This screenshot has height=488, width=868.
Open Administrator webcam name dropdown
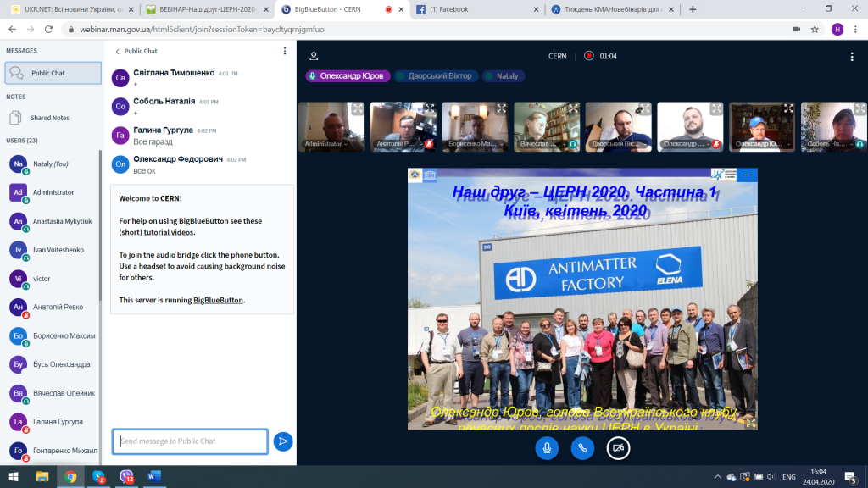(x=325, y=144)
